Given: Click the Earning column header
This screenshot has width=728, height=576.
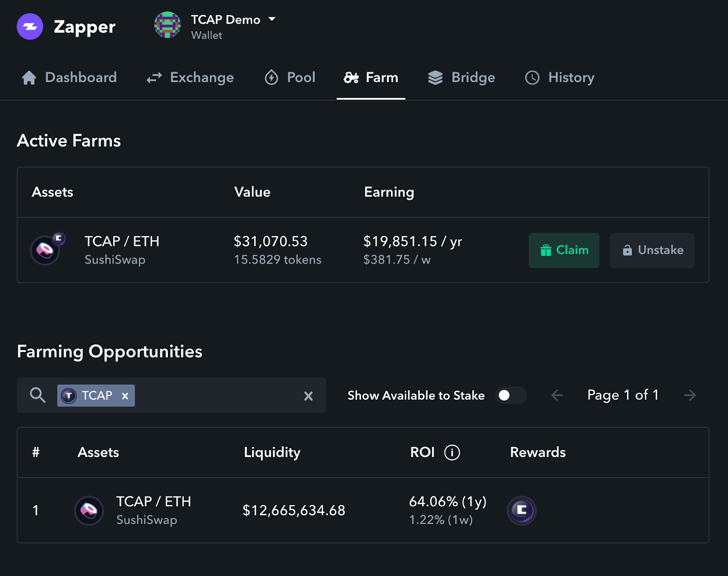Looking at the screenshot, I should 389,192.
